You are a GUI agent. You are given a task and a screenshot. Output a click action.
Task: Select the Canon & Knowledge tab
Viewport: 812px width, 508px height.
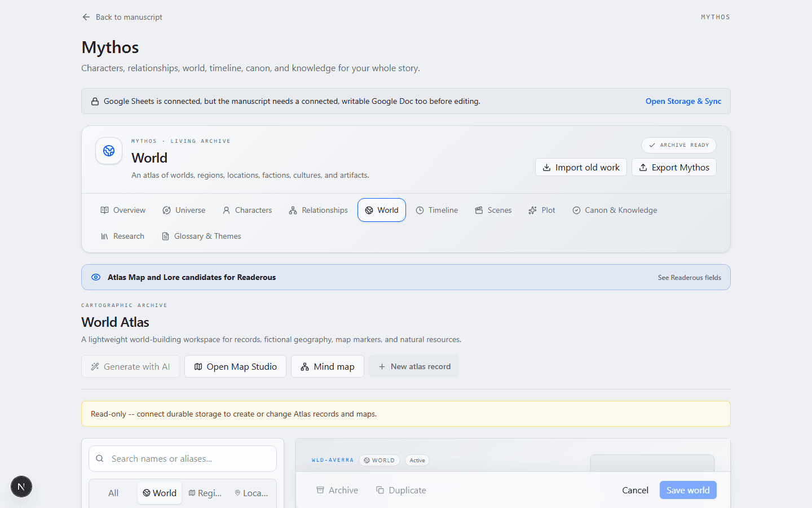coord(615,210)
